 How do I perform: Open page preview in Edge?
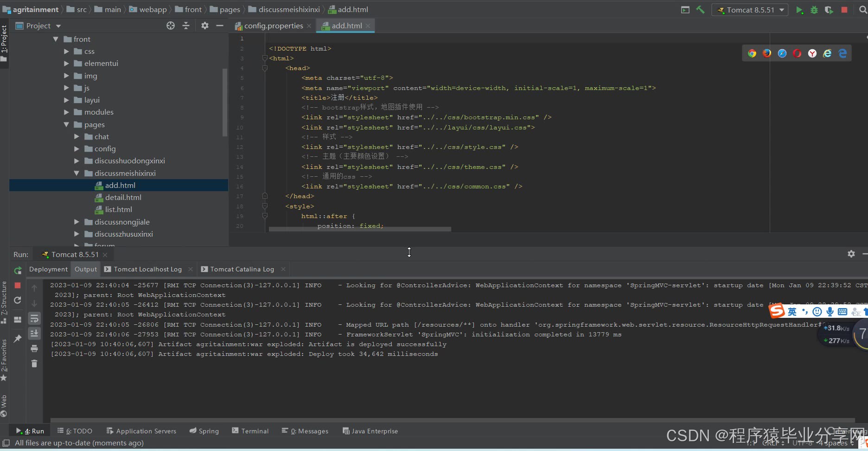click(x=842, y=53)
